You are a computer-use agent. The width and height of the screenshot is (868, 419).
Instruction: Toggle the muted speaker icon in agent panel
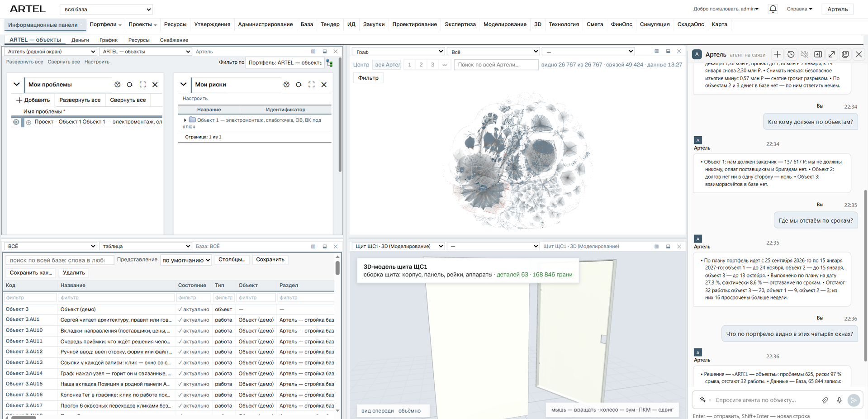click(x=804, y=54)
